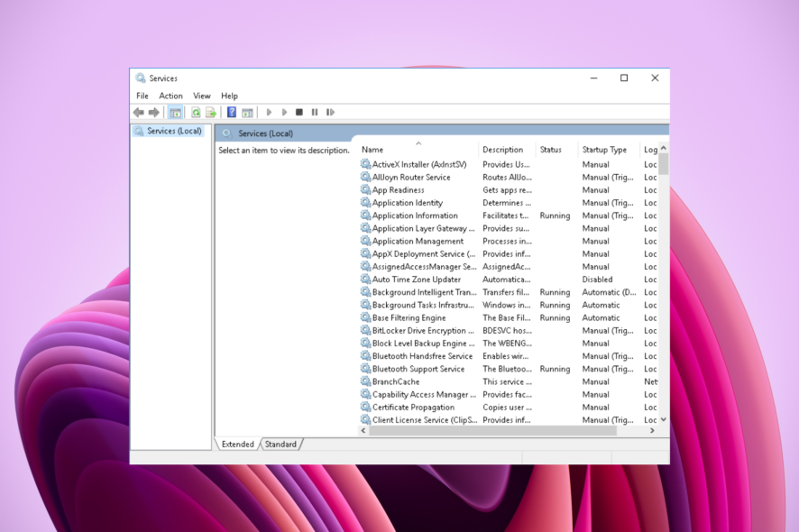The height and width of the screenshot is (532, 799).
Task: Click the gear icon for AssignedAccessManager Service
Action: (x=365, y=266)
